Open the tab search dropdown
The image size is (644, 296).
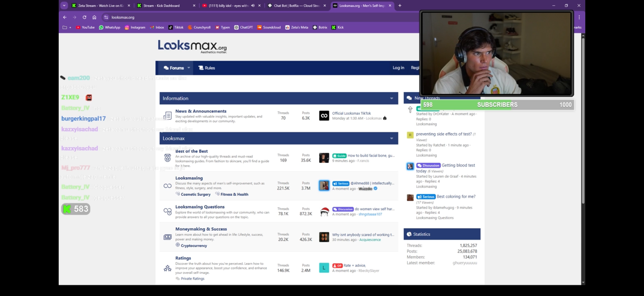pyautogui.click(x=64, y=5)
